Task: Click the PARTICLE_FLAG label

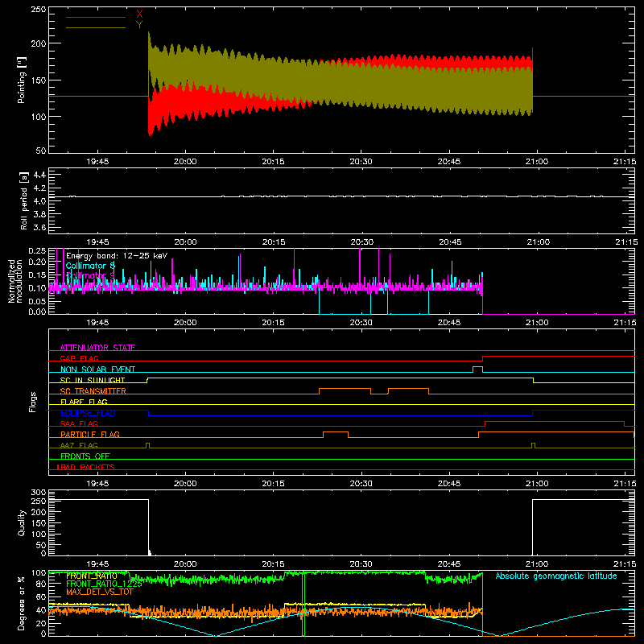Action: tap(90, 434)
